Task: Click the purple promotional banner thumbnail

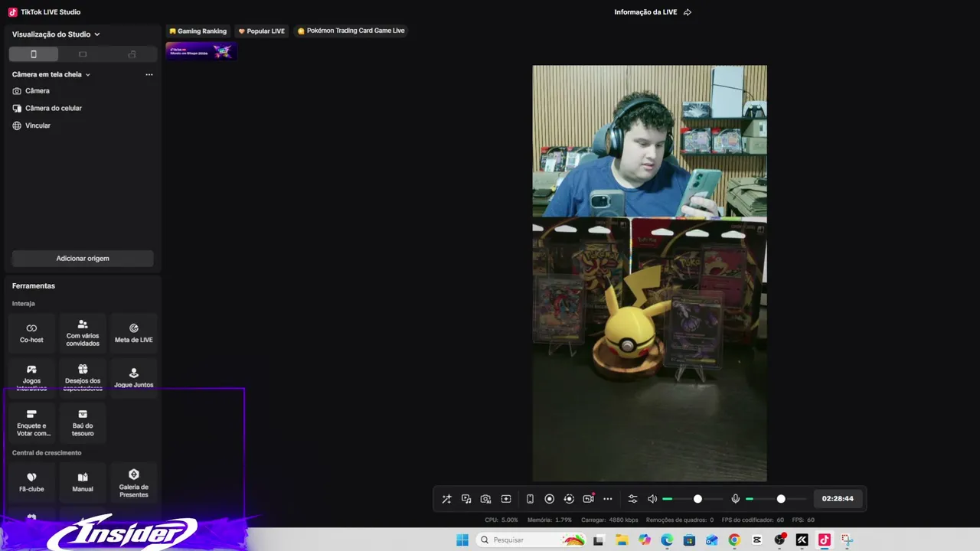Action: tap(201, 51)
